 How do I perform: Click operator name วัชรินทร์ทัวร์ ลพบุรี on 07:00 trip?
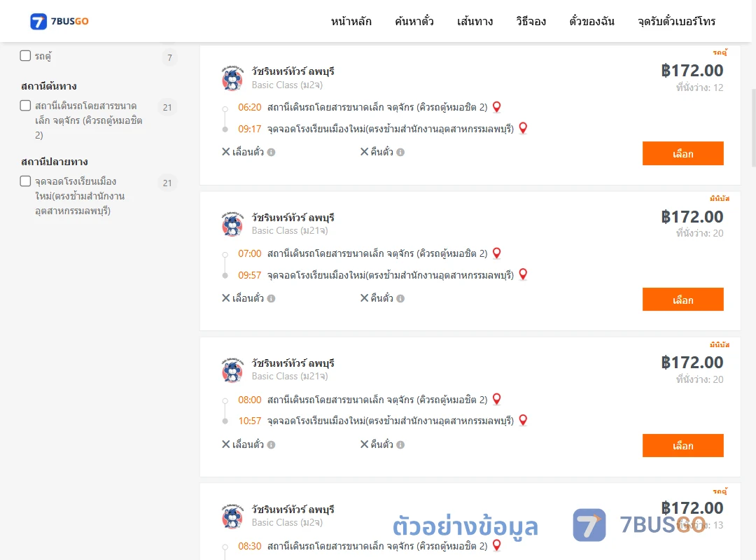click(x=293, y=218)
